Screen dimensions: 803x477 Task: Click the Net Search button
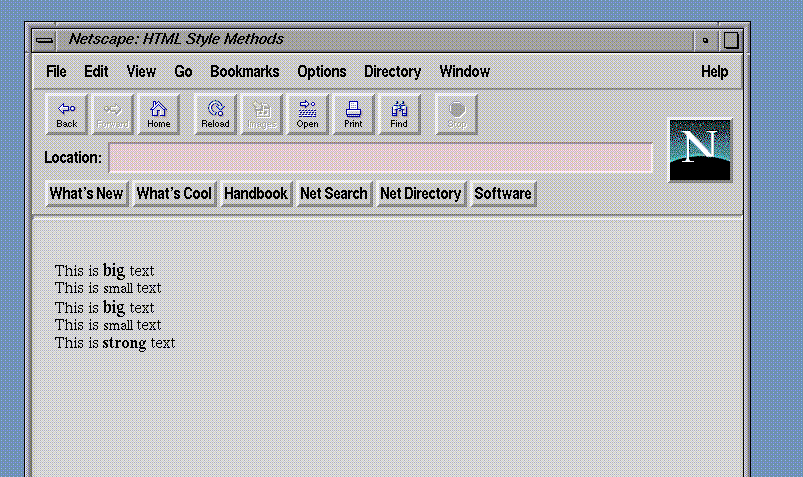(334, 194)
